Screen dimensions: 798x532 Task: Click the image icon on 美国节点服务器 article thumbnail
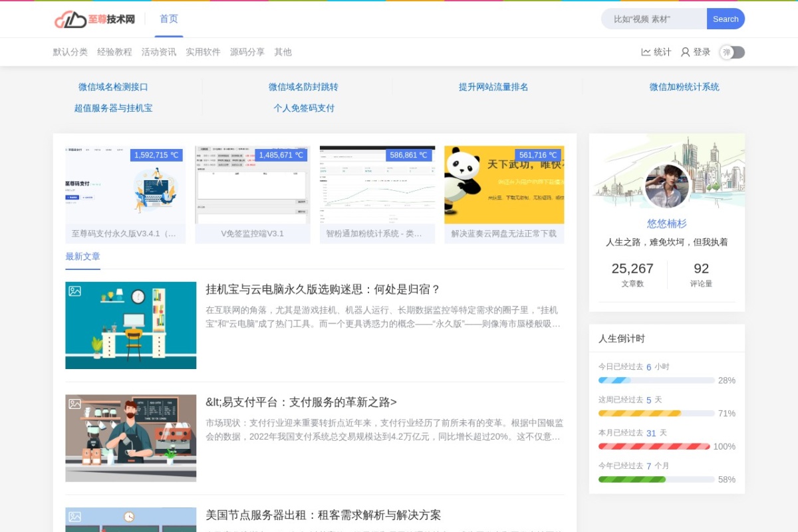tap(74, 516)
